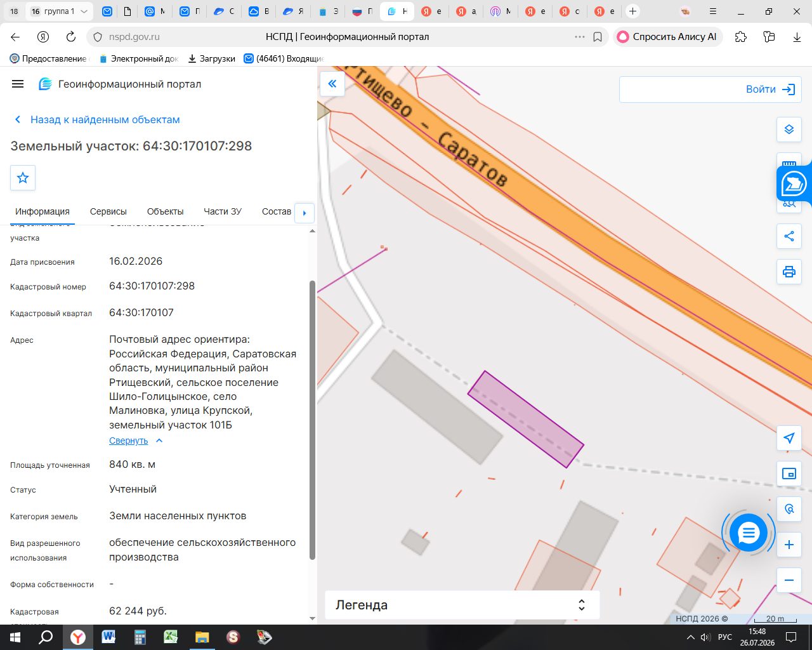The height and width of the screenshot is (650, 812).
Task: Open File Explorer from the taskbar
Action: click(202, 637)
